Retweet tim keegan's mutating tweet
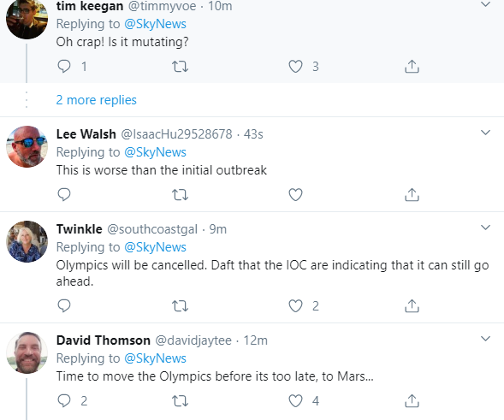504x420 pixels. [180, 67]
